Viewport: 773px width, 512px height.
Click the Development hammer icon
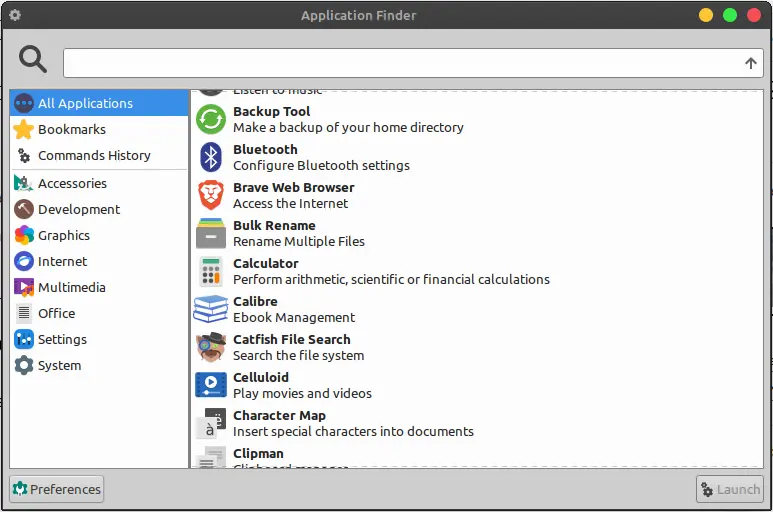click(24, 209)
